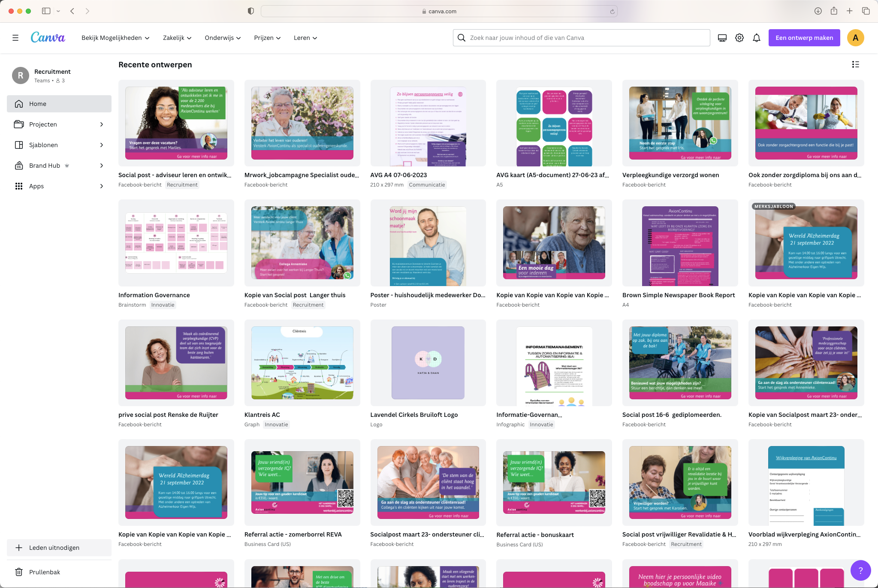Go back with the Safari back arrow
Image resolution: width=878 pixels, height=588 pixels.
click(72, 11)
